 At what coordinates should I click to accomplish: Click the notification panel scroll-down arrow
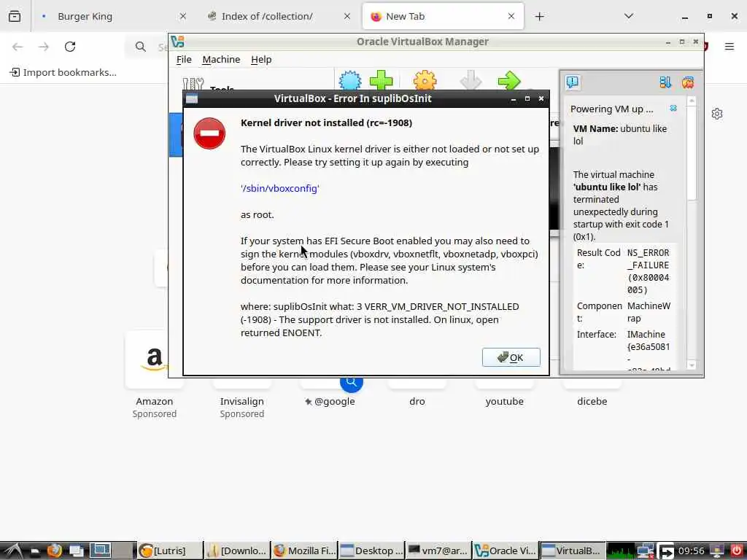point(692,365)
